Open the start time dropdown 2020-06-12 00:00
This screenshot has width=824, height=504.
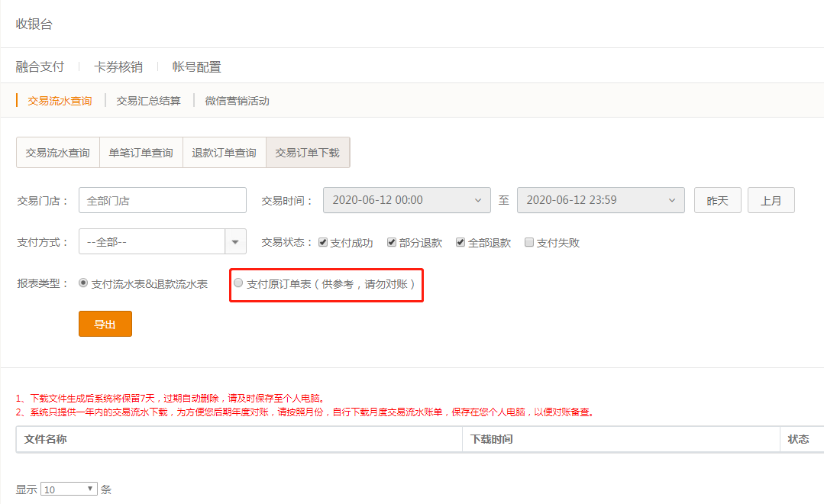[407, 200]
